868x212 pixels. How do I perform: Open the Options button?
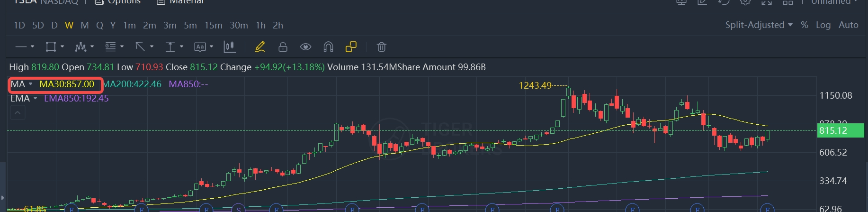click(x=117, y=2)
